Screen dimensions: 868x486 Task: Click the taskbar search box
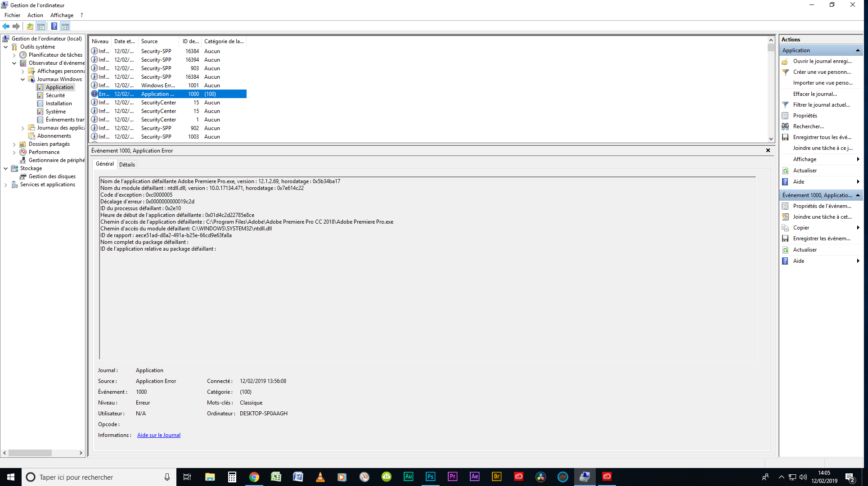[98, 477]
